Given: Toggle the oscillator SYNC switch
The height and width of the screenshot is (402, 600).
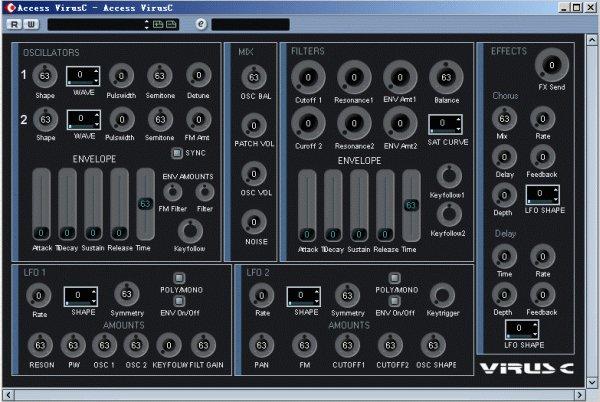Looking at the screenshot, I should 177,153.
